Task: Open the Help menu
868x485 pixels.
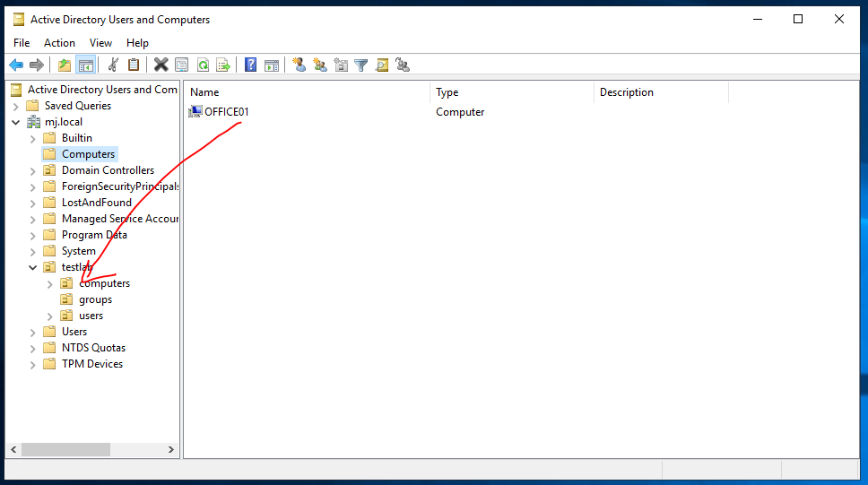Action: (137, 43)
